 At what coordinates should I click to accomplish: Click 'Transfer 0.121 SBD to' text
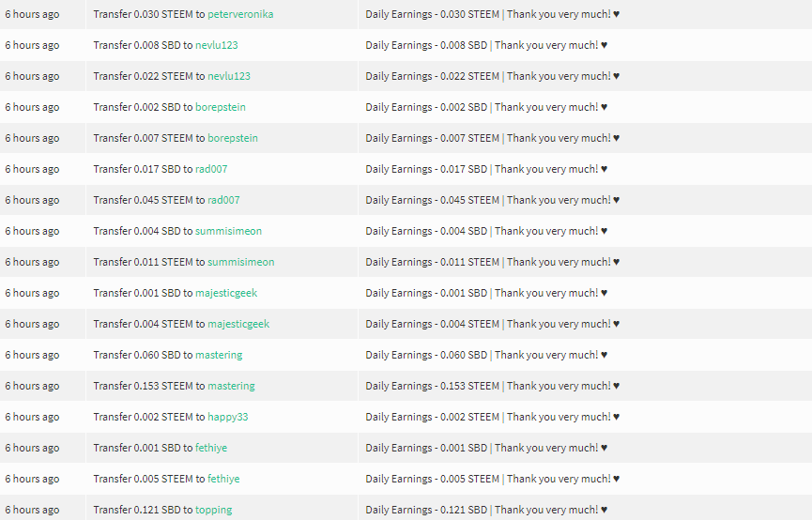click(143, 511)
